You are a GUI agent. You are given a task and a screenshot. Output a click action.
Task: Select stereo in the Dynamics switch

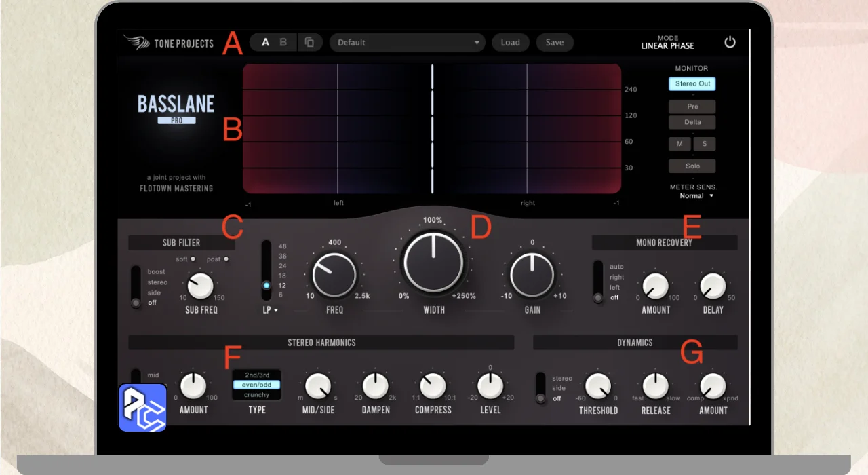click(562, 379)
